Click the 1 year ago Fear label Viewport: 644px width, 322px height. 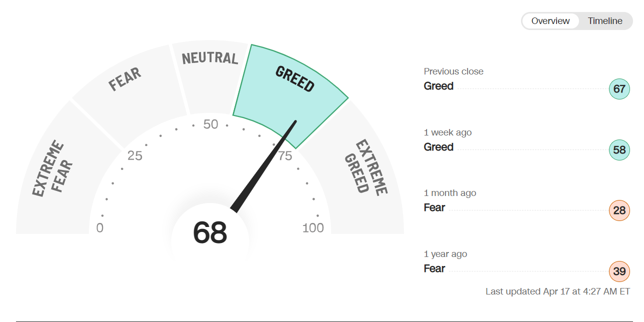coord(434,268)
